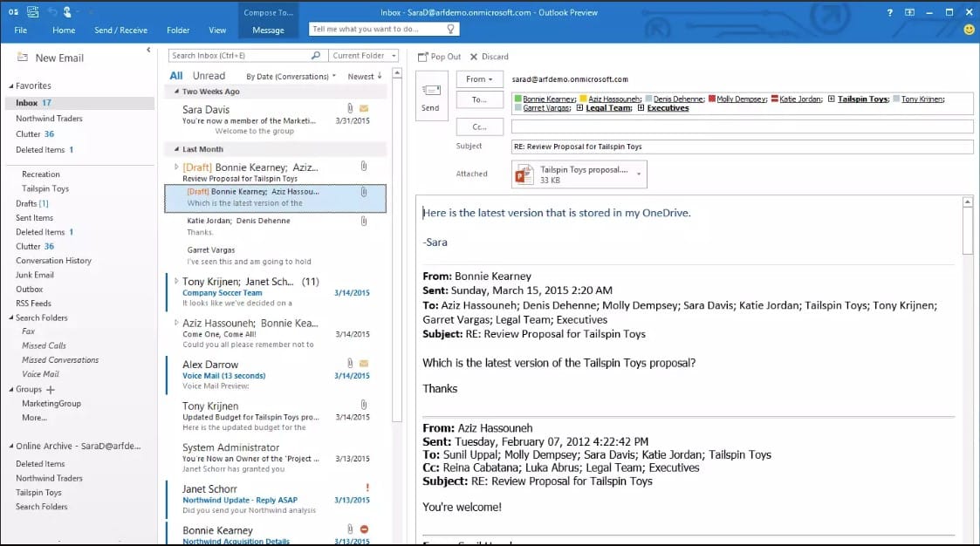Open attachment dropdown arrow for Tailspin Toys proposal
980x546 pixels.
[x=639, y=174]
